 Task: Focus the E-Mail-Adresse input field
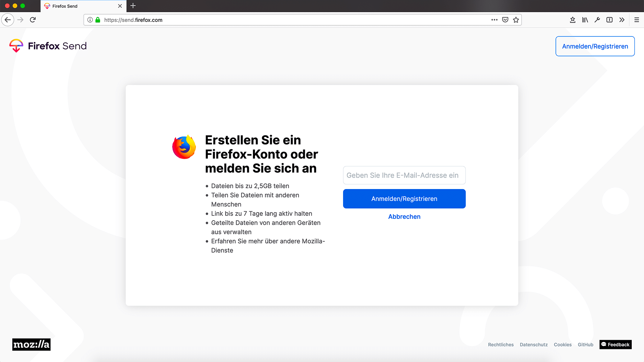(x=404, y=175)
